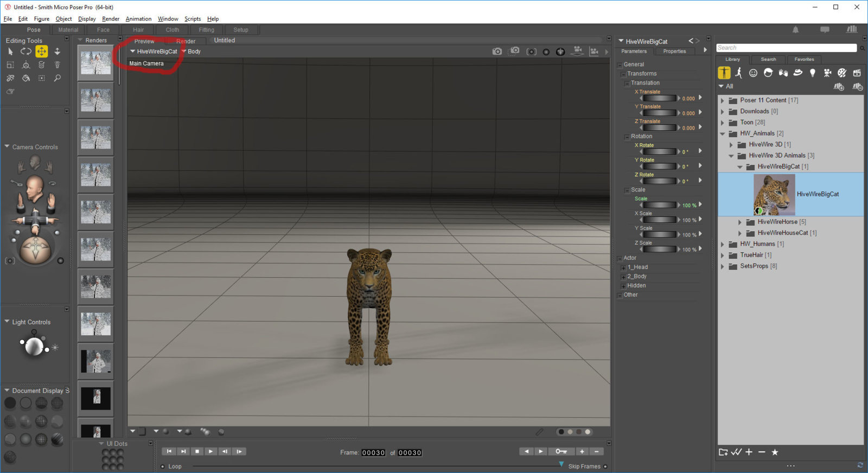Collapse the Translation parameter group
This screenshot has width=868, height=473.
pos(627,84)
